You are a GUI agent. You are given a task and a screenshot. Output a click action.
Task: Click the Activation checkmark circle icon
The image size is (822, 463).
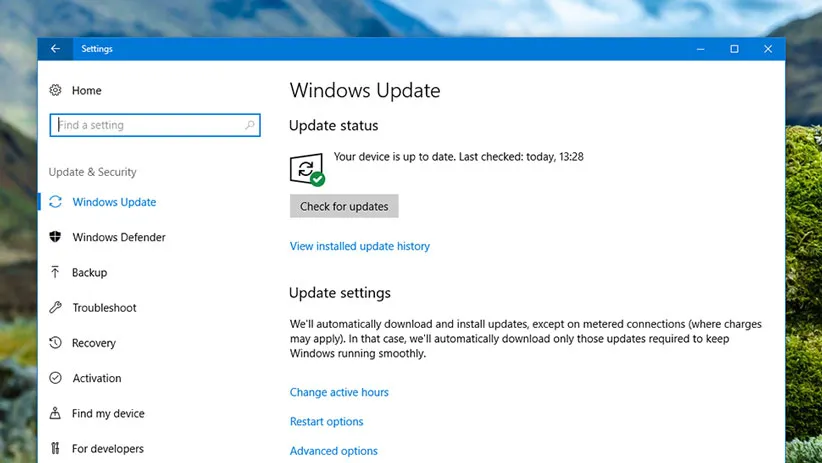tap(56, 378)
